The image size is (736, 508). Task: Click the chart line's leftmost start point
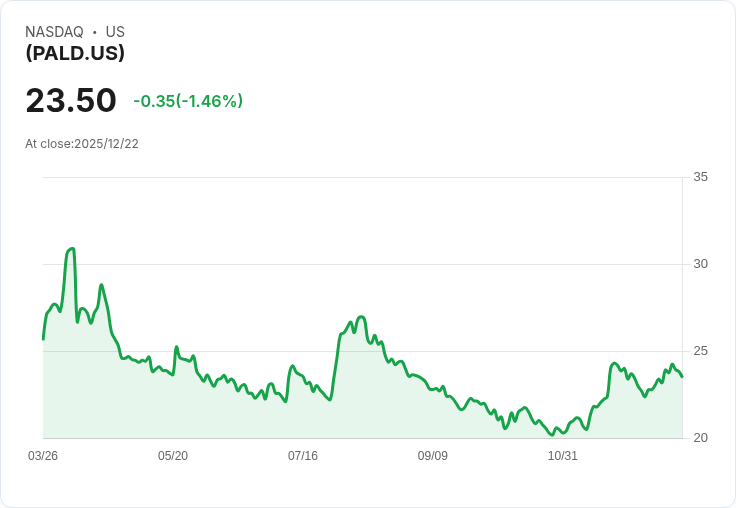click(x=43, y=339)
